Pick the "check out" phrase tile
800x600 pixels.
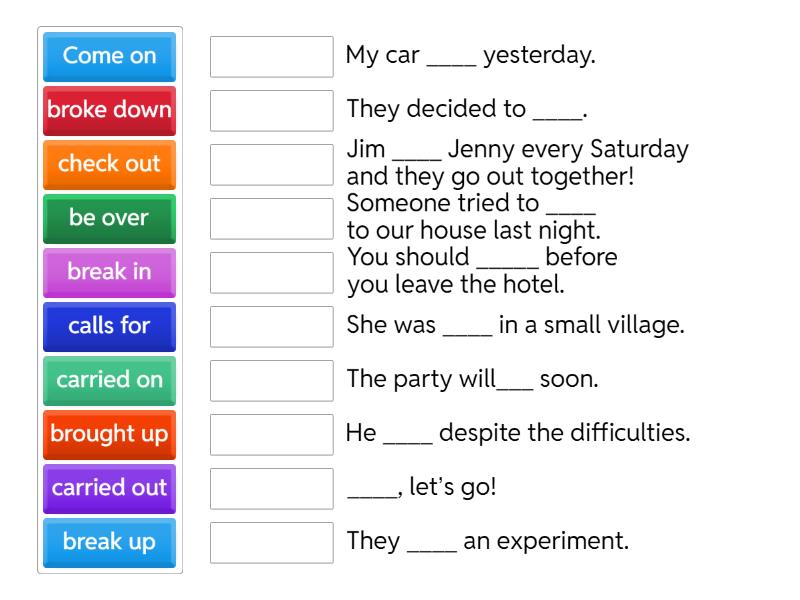(108, 165)
